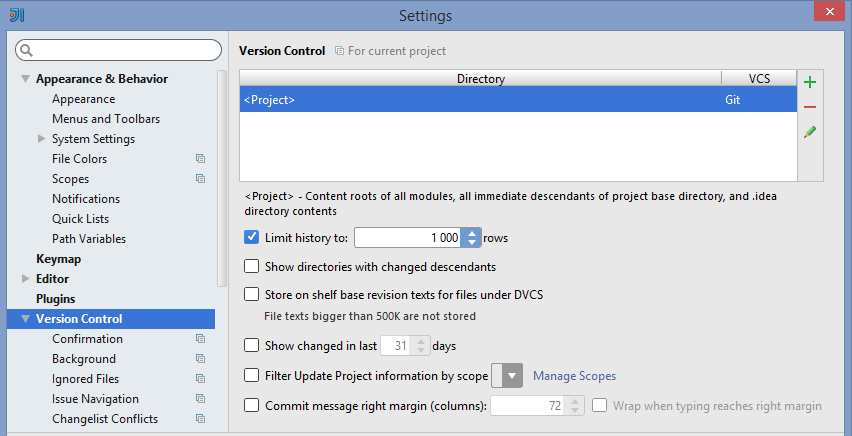Click into the settings search field

(118, 50)
